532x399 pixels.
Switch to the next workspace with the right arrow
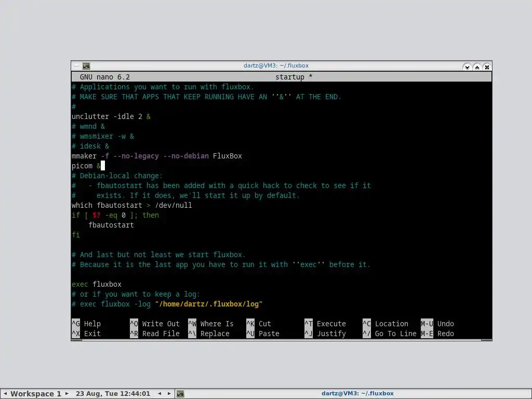67,394
